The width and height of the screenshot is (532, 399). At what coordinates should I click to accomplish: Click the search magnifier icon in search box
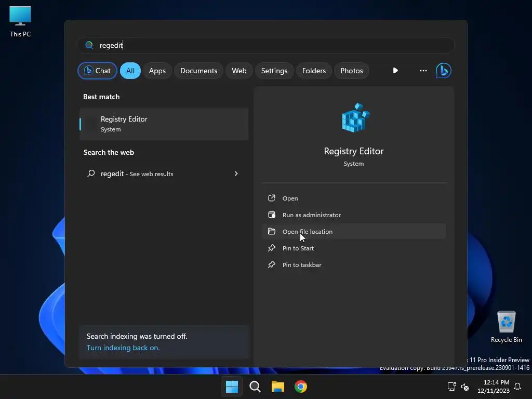(x=89, y=45)
